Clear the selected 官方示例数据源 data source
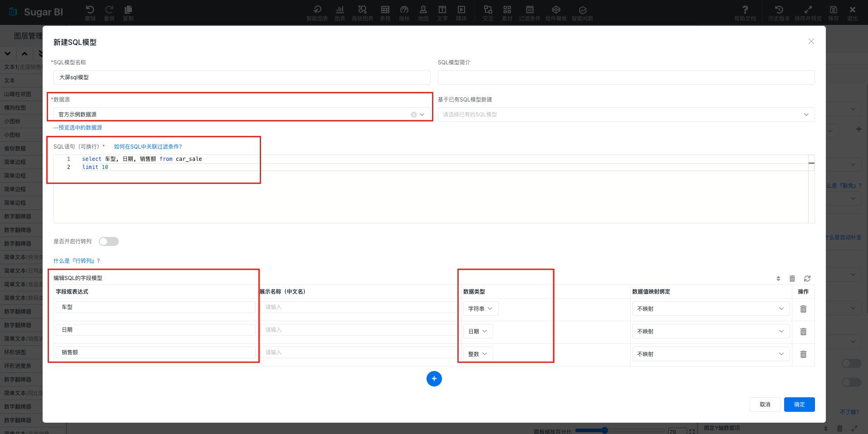Screen dimensions: 868x434 414,115
